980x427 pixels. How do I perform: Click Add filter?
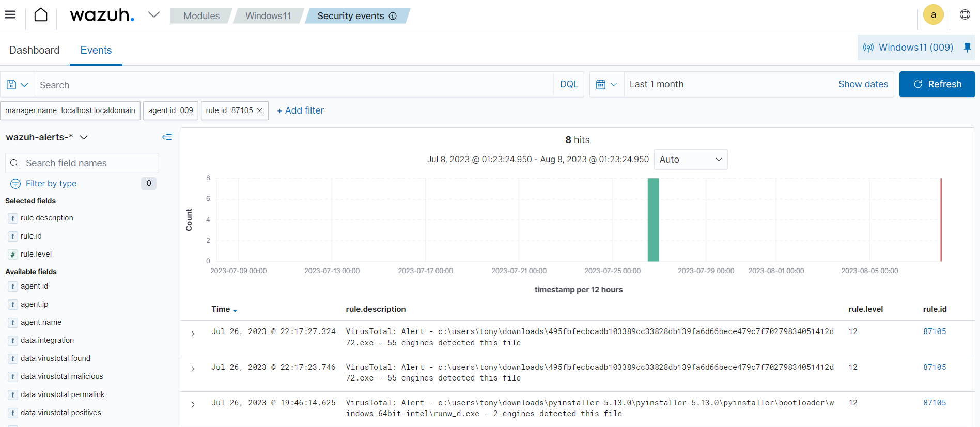coord(300,110)
